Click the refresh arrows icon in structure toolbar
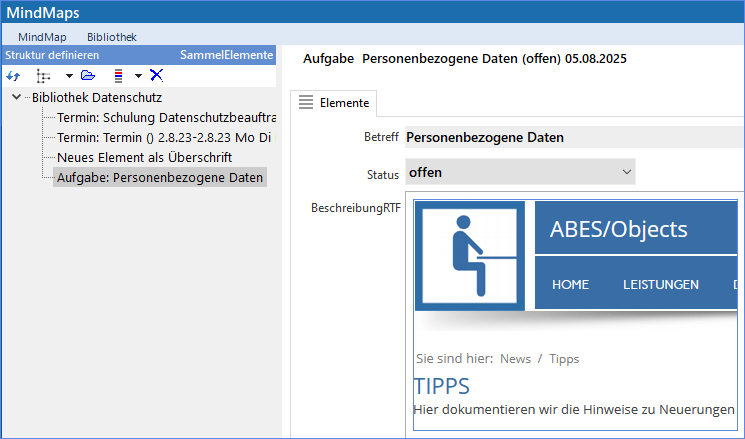Image resolution: width=745 pixels, height=439 pixels. 13,75
